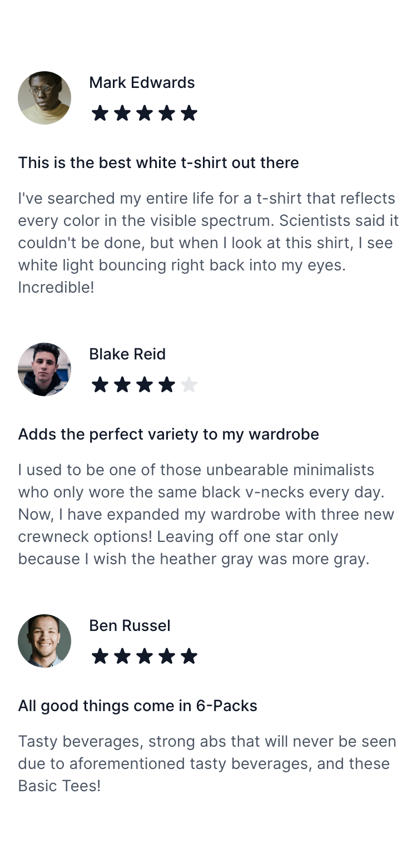
Task: Open review titled 'This is the best white t-shirt out there'
Action: 158,162
